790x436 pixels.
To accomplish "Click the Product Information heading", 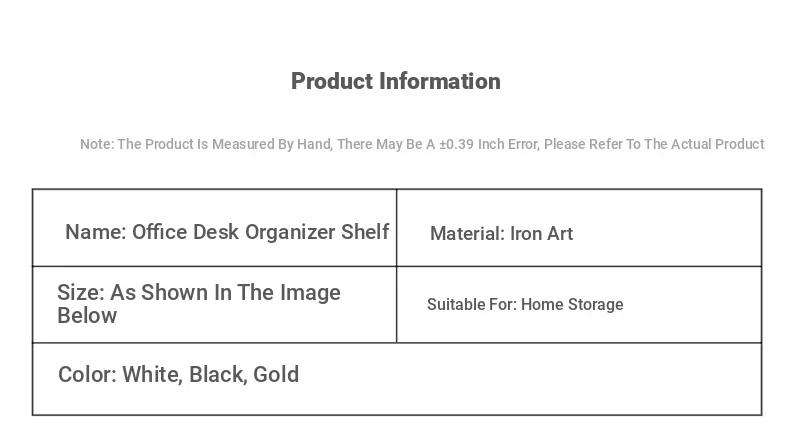I will 396,81.
